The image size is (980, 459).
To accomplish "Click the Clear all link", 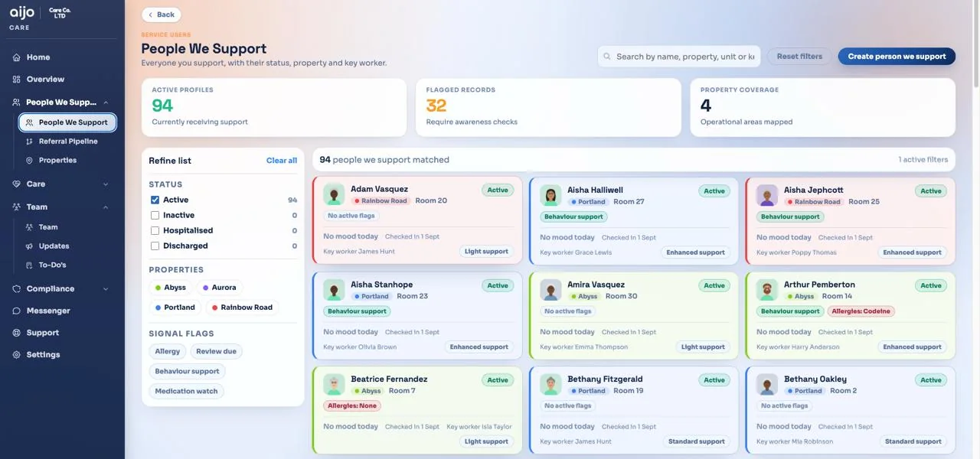I will (282, 161).
